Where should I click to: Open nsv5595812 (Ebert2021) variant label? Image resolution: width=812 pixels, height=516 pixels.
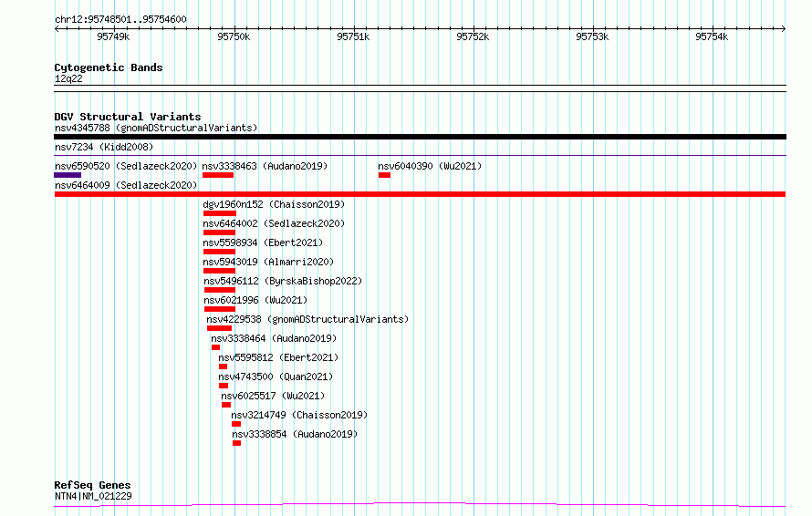pyautogui.click(x=278, y=357)
